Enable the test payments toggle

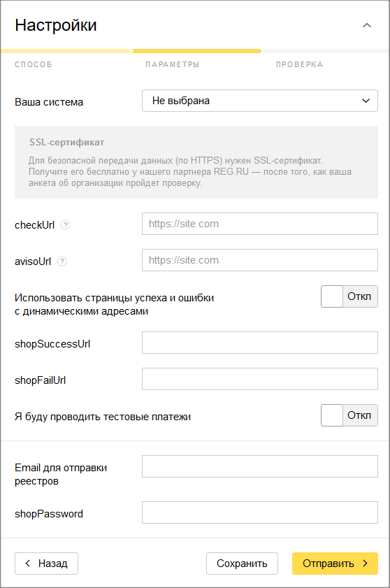349,415
